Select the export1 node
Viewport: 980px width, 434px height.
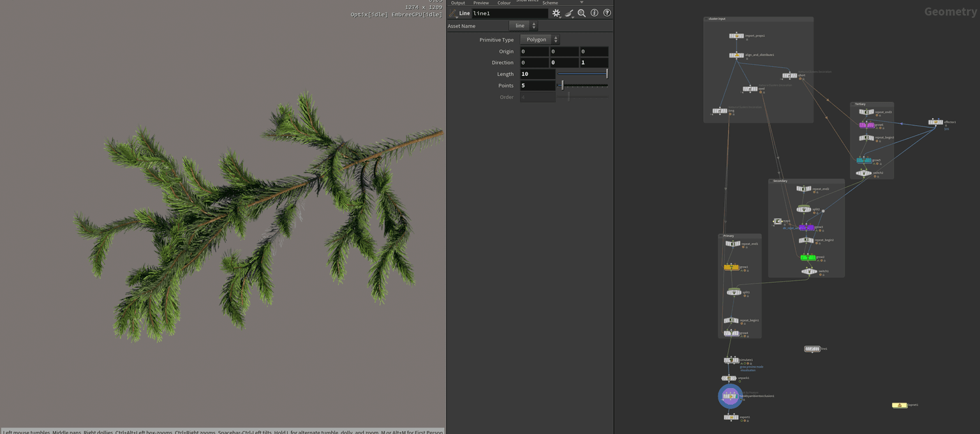tap(731, 417)
